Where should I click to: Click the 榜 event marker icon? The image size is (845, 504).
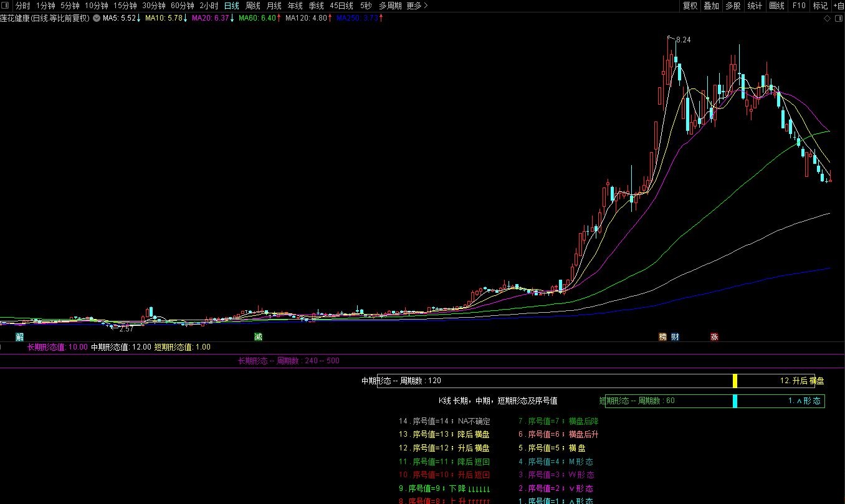tap(663, 336)
